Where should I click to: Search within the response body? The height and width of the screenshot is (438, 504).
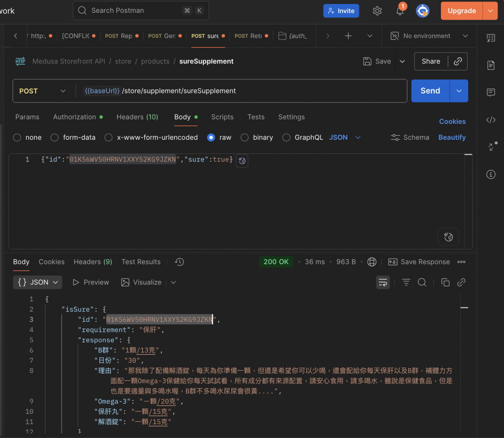(422, 282)
